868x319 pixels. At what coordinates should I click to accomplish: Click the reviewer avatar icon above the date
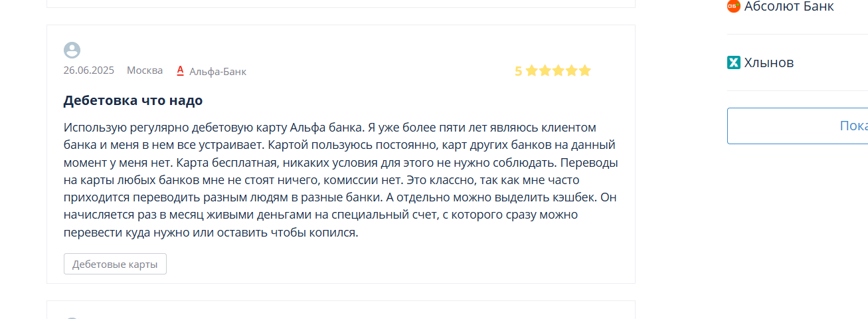[72, 51]
